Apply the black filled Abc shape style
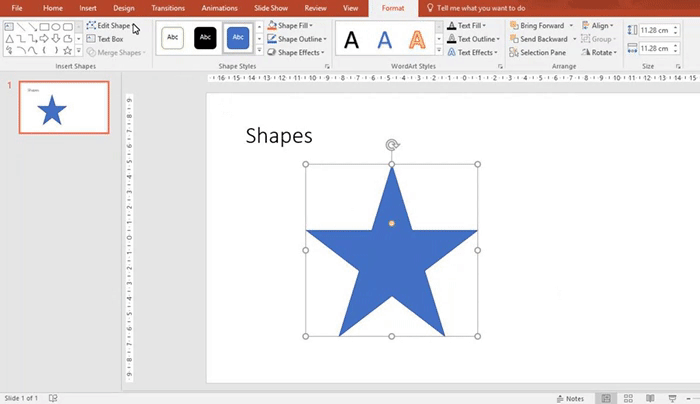The width and height of the screenshot is (700, 404). click(x=205, y=38)
